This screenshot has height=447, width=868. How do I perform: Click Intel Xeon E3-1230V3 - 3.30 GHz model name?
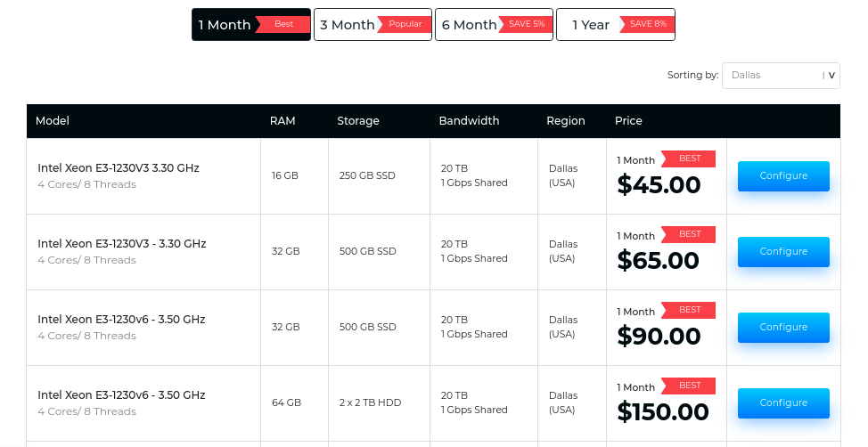pos(122,244)
